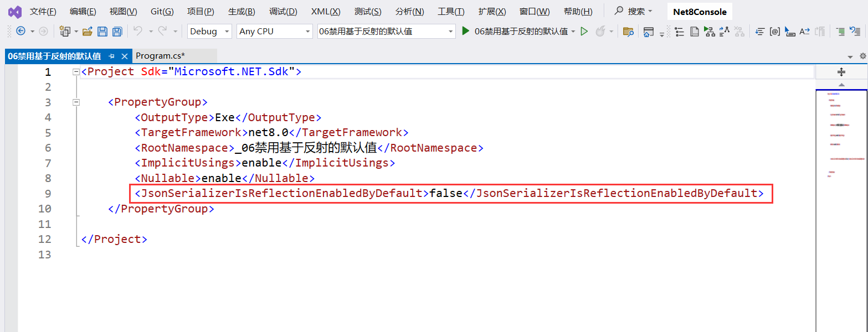Open the Any CPU platform dropdown
Image resolution: width=868 pixels, height=332 pixels.
[275, 32]
